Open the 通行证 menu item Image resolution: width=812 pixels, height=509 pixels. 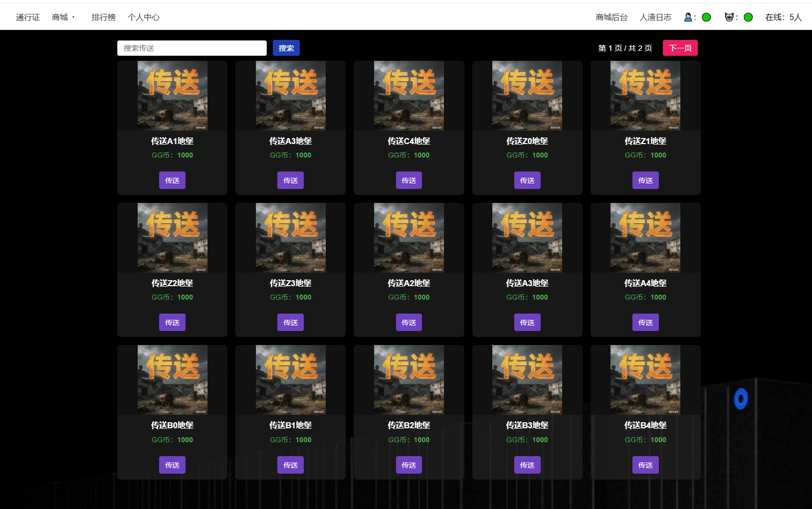point(28,17)
